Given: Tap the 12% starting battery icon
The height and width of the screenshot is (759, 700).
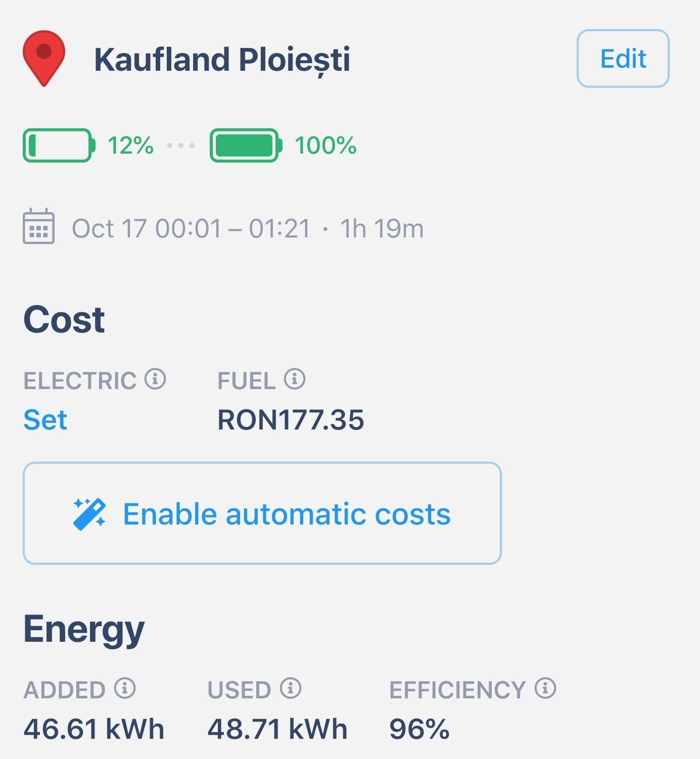Looking at the screenshot, I should coord(59,146).
